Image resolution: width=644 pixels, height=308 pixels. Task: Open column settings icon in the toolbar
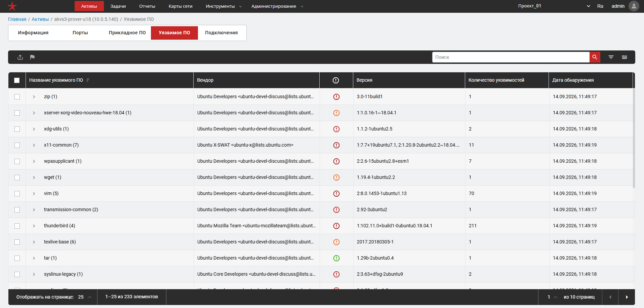(x=624, y=57)
